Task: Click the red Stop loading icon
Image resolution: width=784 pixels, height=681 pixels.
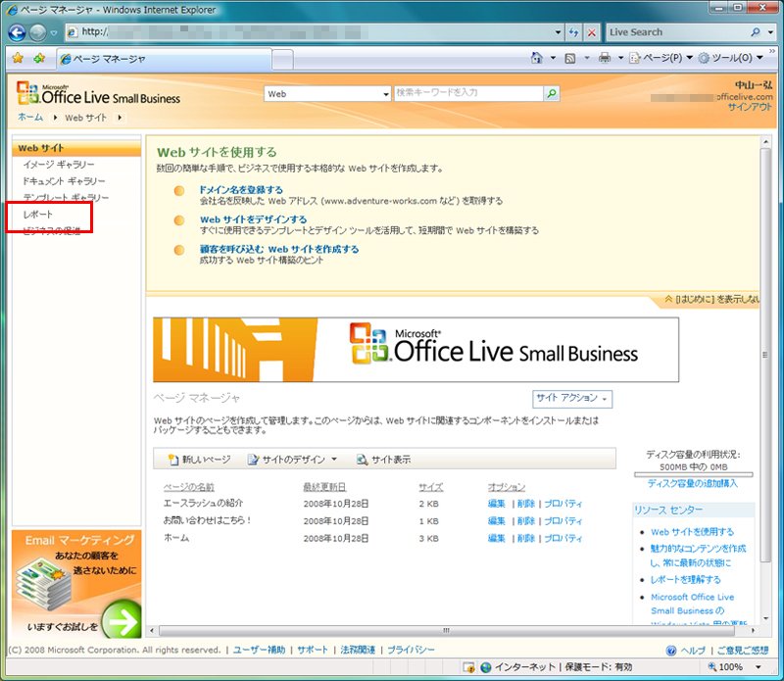Action: (592, 32)
